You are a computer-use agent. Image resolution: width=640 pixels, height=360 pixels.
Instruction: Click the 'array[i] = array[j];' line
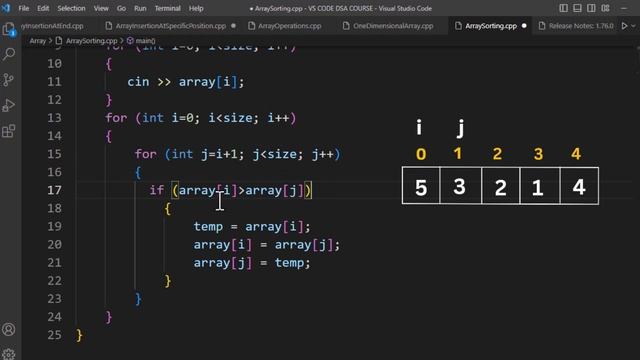267,245
